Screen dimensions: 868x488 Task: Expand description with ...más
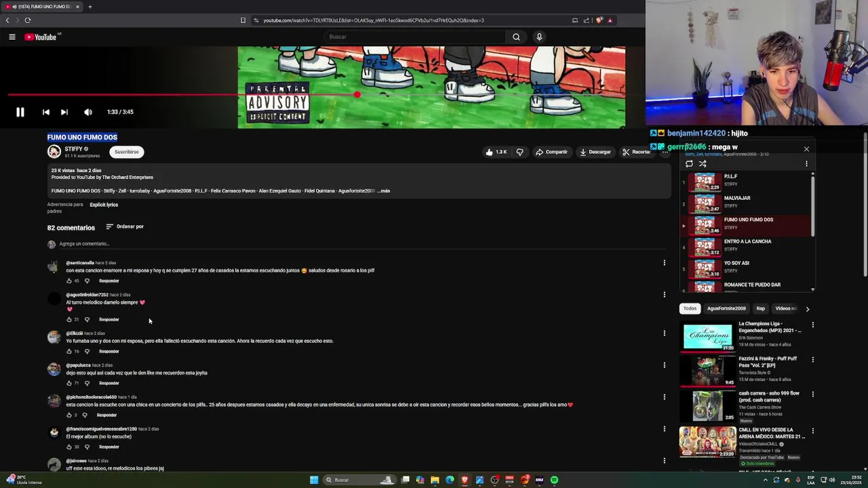point(384,191)
